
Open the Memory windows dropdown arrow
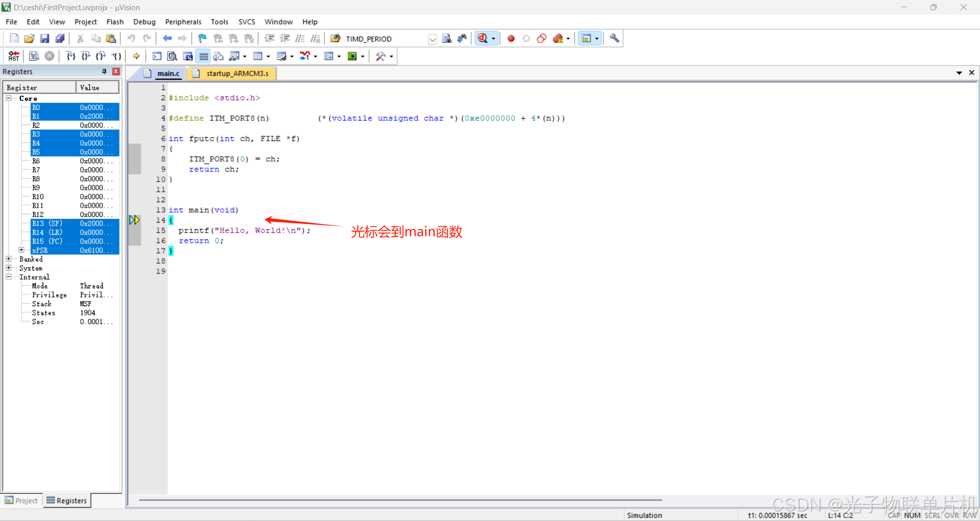coord(268,57)
